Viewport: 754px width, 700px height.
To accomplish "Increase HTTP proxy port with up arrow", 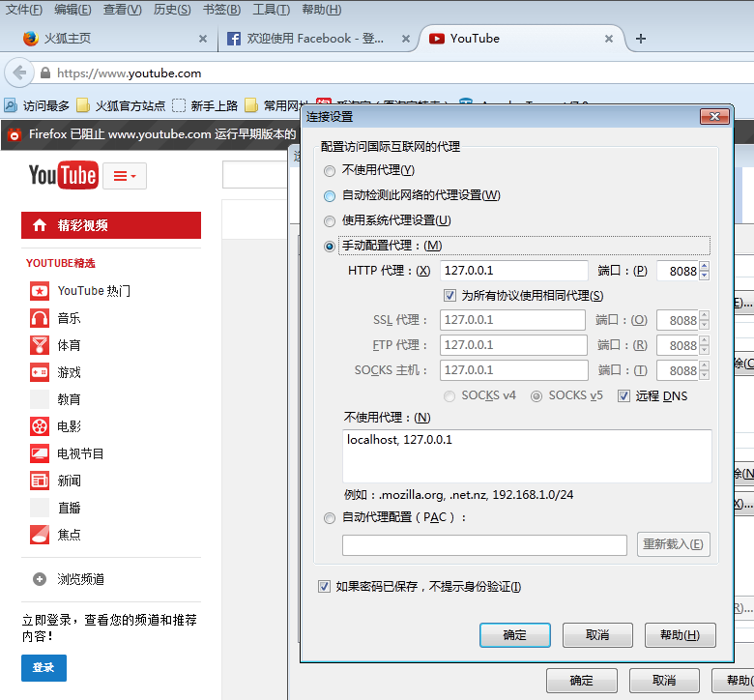I will [705, 266].
